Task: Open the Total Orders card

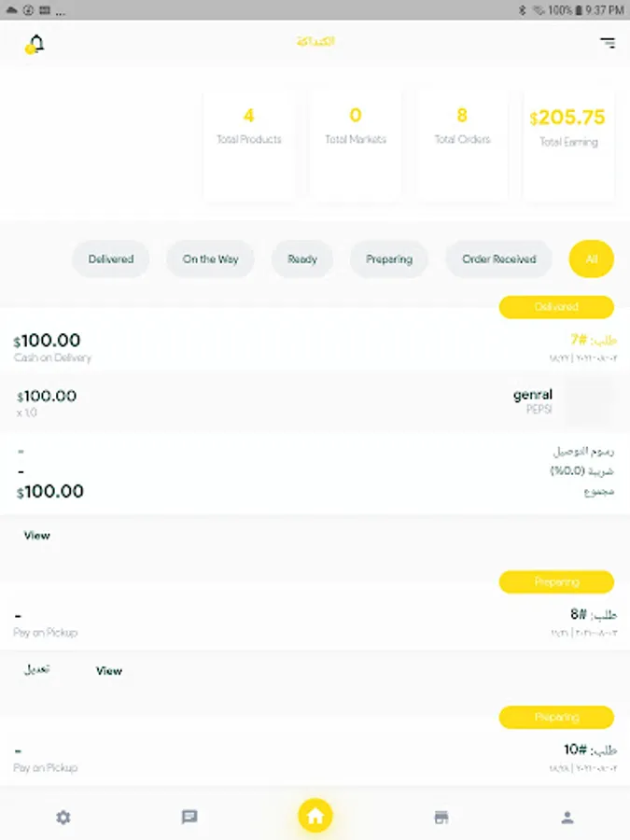Action: 462,145
